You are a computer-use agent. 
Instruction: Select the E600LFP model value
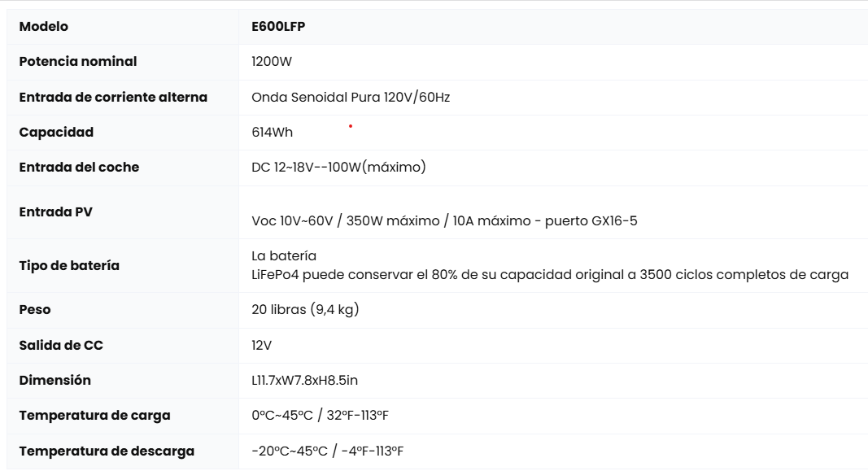[278, 27]
